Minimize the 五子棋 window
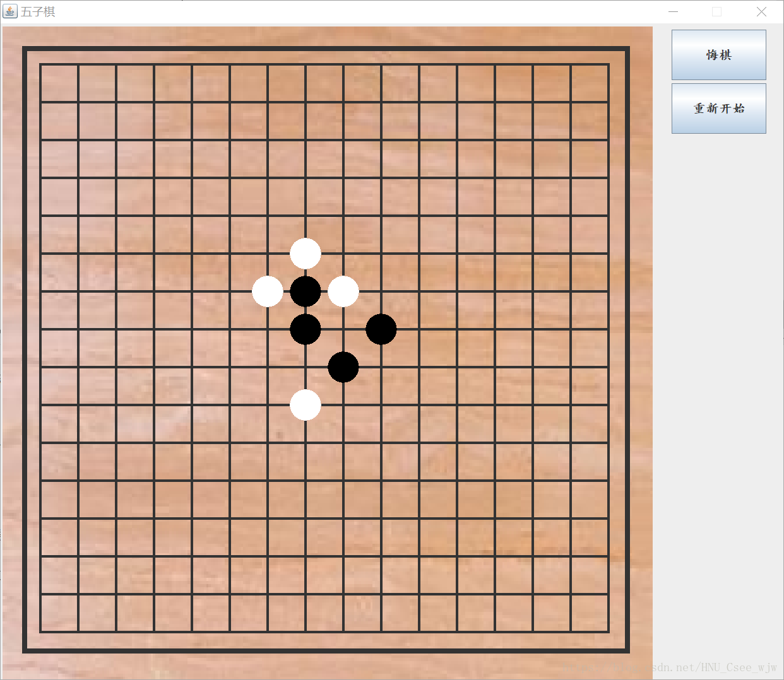Image resolution: width=784 pixels, height=680 pixels. coord(674,11)
